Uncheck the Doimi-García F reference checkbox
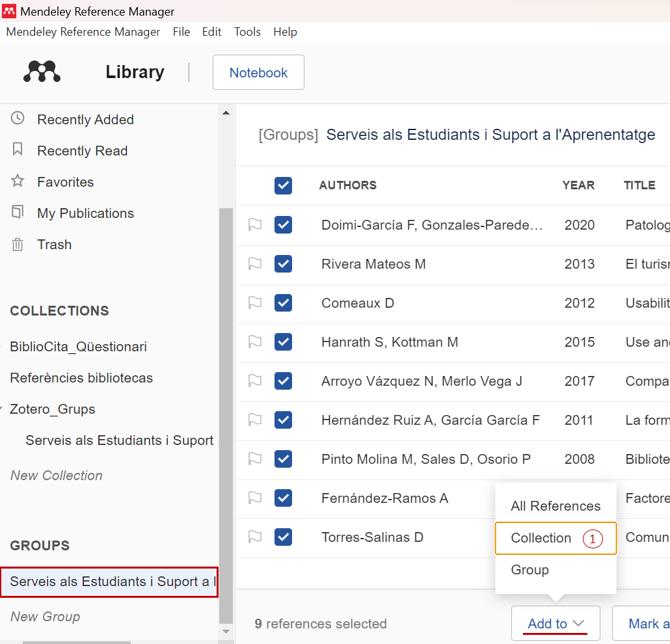The height and width of the screenshot is (644, 670). [x=284, y=225]
